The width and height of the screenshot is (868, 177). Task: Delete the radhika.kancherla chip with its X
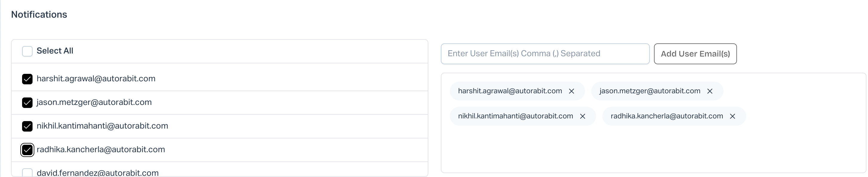point(732,116)
